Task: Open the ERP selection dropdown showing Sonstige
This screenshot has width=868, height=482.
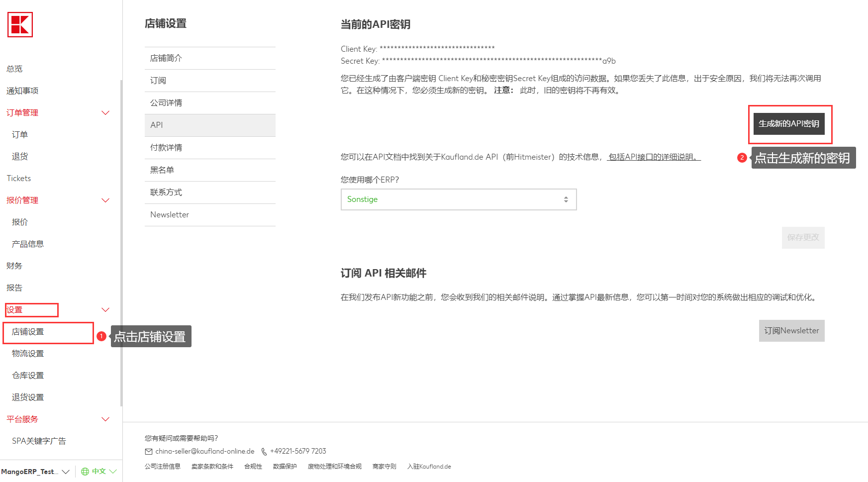Action: click(459, 199)
